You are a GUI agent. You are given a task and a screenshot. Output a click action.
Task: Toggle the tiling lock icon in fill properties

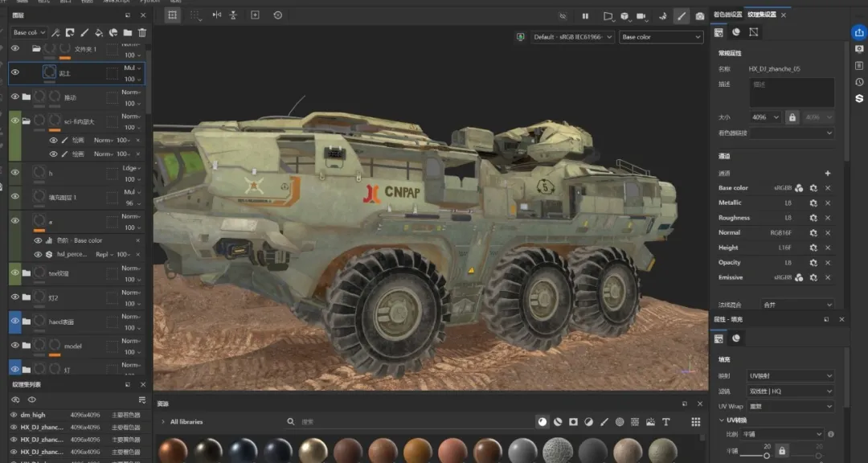782,452
